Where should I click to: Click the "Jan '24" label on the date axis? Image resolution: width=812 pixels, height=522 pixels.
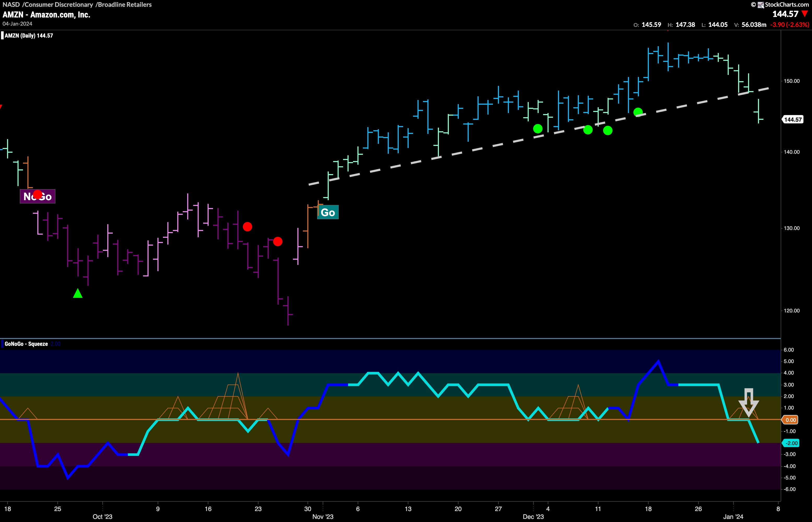pyautogui.click(x=733, y=517)
